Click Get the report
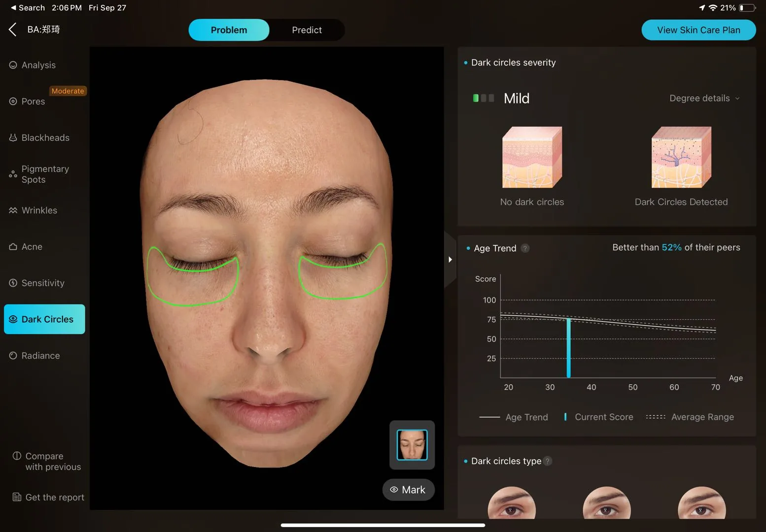This screenshot has width=766, height=532. click(48, 498)
